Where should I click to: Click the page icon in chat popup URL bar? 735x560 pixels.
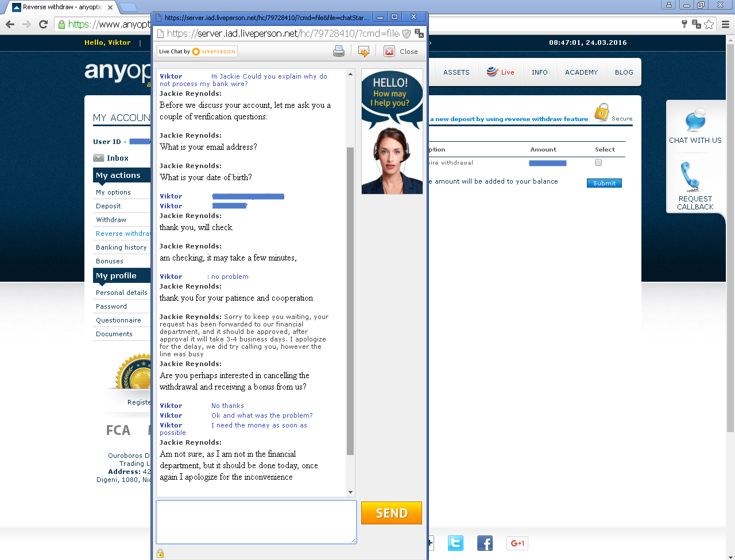tap(161, 33)
